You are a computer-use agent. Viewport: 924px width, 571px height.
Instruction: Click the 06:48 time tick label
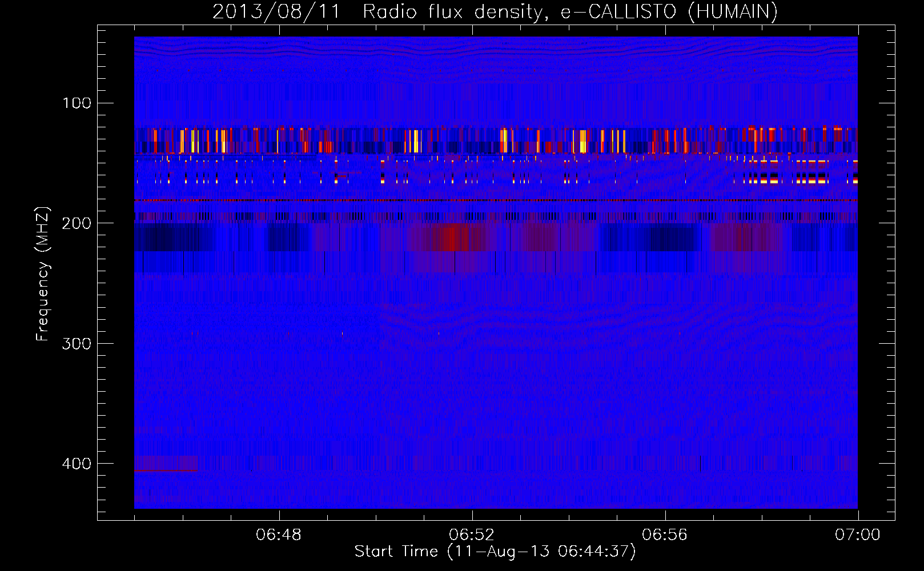279,535
